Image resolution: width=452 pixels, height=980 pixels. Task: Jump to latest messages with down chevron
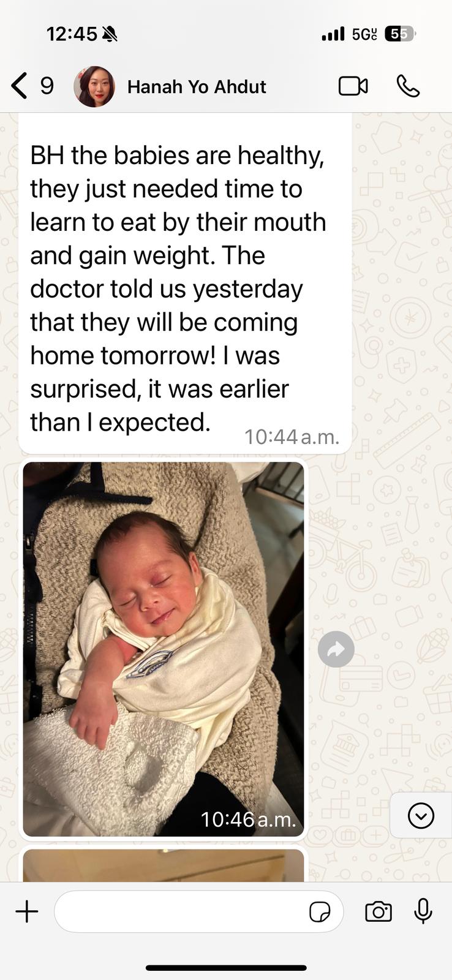pos(421,816)
